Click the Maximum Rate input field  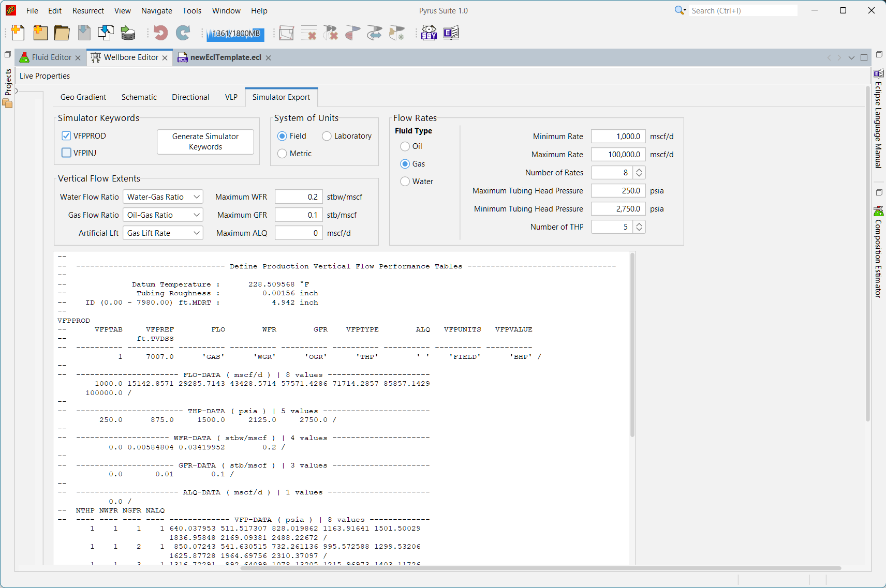click(618, 155)
